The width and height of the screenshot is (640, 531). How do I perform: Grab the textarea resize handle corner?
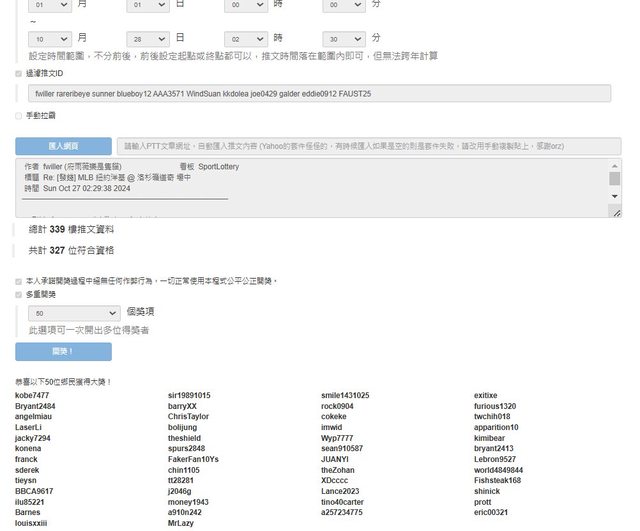coord(616,212)
